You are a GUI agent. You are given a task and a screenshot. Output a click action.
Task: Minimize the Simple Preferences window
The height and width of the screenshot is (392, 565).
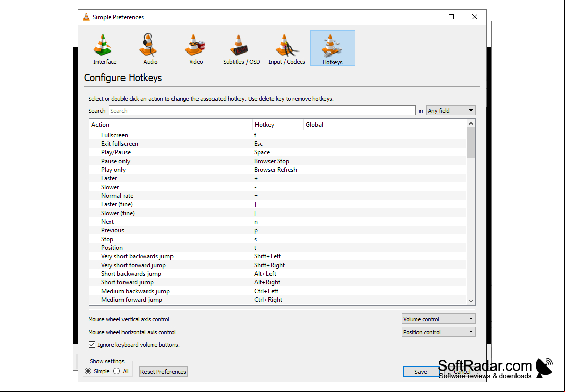pos(428,17)
